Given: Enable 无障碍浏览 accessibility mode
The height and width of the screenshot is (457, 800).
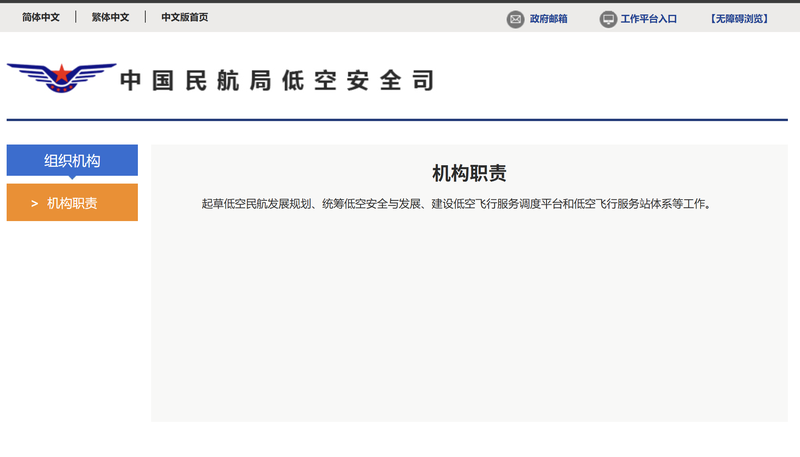Looking at the screenshot, I should (739, 19).
